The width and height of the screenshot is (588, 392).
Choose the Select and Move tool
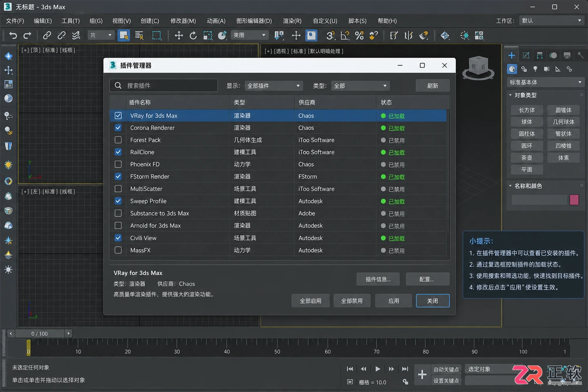(179, 36)
